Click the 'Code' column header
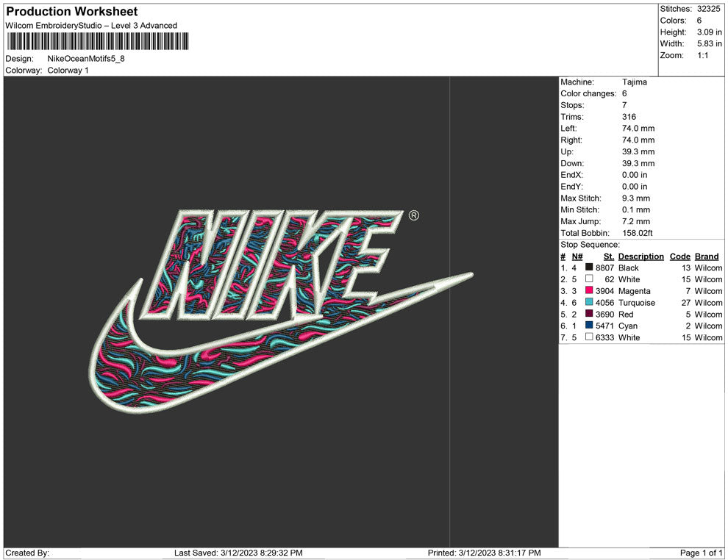 coord(679,256)
